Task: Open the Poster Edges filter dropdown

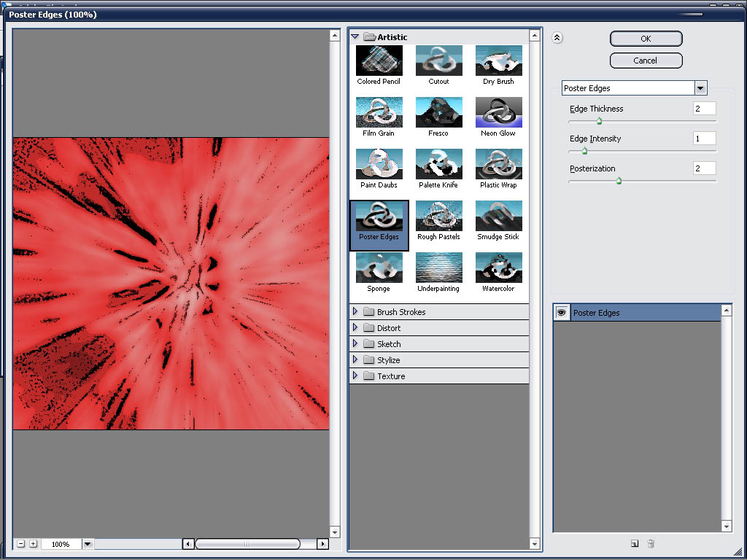Action: tap(700, 88)
